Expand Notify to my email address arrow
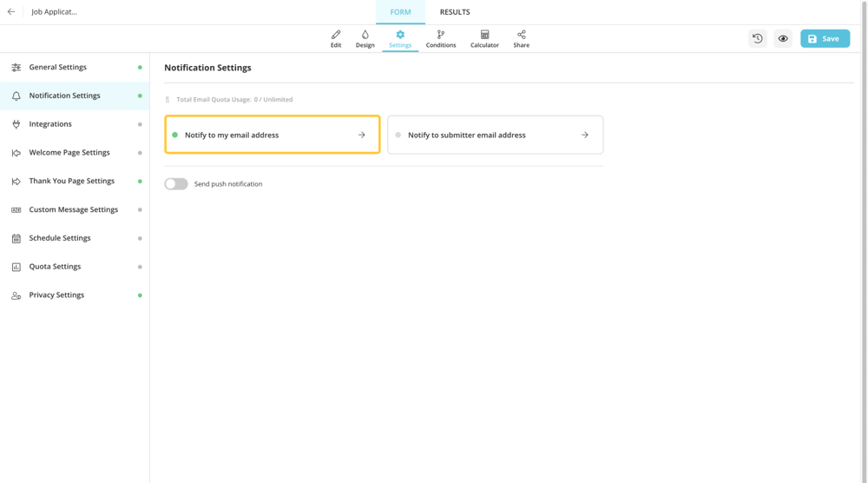This screenshot has width=868, height=483. pyautogui.click(x=362, y=136)
